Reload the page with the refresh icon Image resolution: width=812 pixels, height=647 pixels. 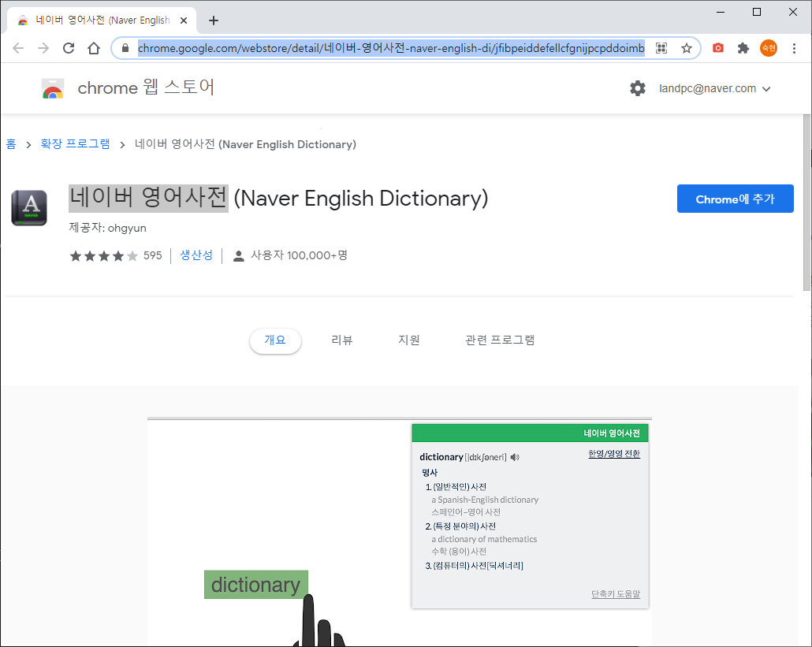point(69,48)
